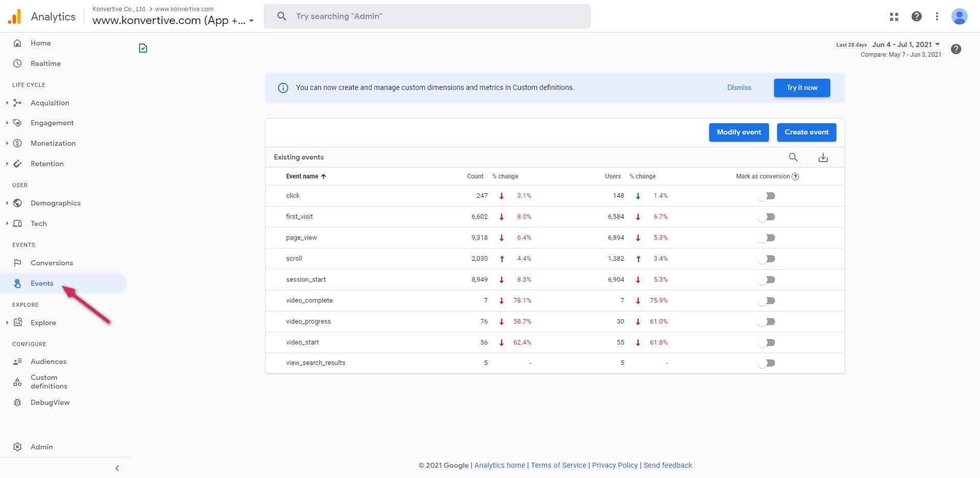Screen dimensions: 980x478
Task: Collapse the left navigation sidebar
Action: (x=117, y=468)
